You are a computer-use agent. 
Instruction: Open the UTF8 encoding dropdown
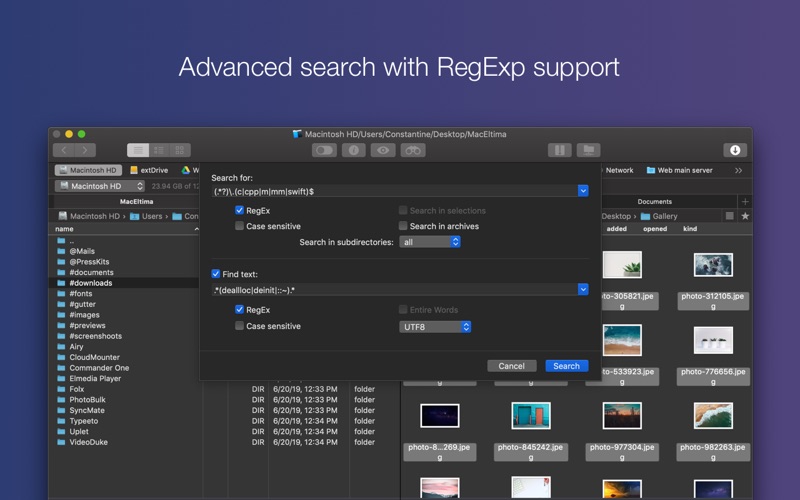(x=435, y=327)
